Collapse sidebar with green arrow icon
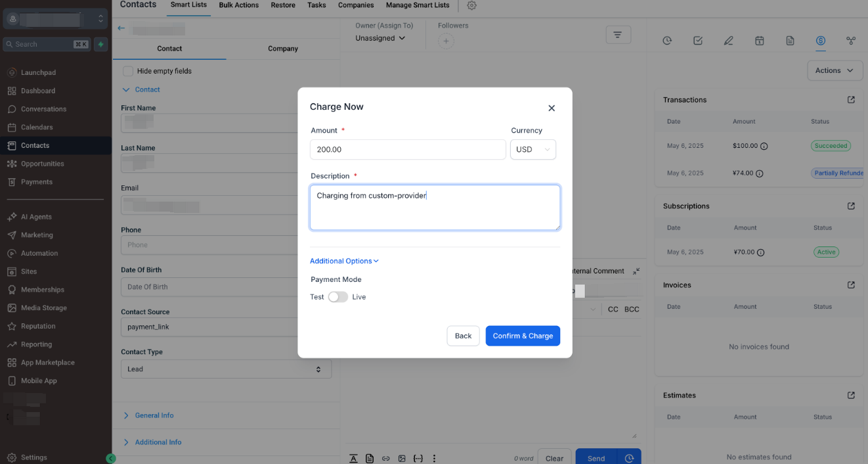 coord(110,459)
